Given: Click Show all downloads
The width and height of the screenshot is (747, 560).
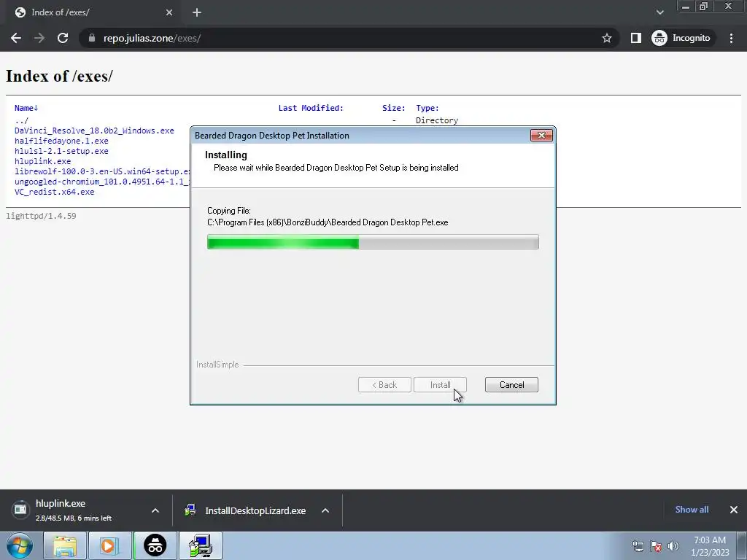Looking at the screenshot, I should [x=692, y=510].
